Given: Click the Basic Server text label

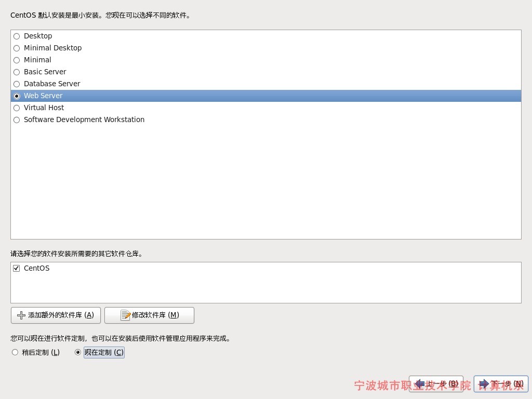Looking at the screenshot, I should point(45,72).
